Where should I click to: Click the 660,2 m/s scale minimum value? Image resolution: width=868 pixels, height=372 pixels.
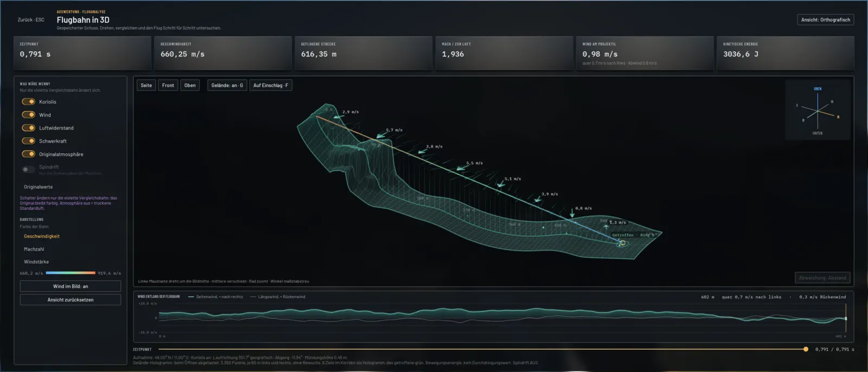click(31, 273)
